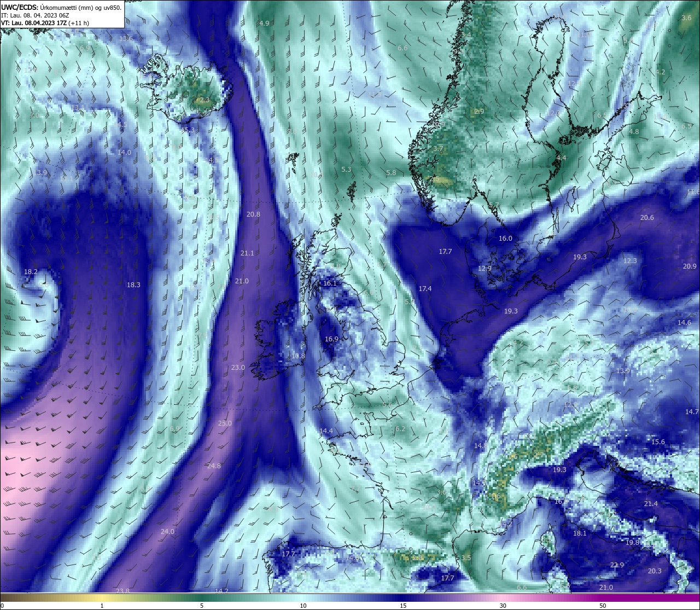Click the map value "16.0"
This screenshot has width=700, height=610.
(x=505, y=239)
